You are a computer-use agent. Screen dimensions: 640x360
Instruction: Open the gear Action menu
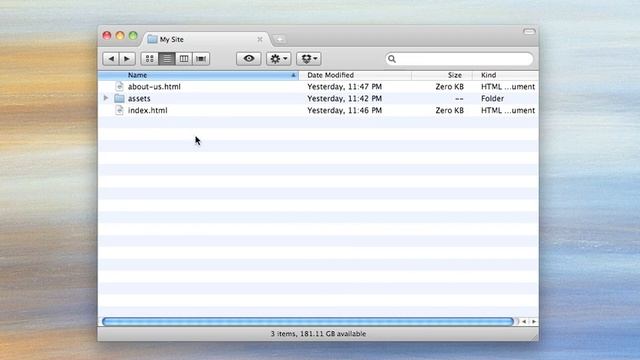tap(279, 59)
